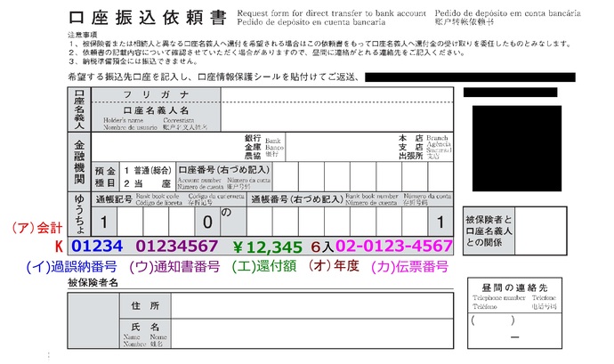
Task: Click note 3 about 納税準備預金
Action: [133, 61]
